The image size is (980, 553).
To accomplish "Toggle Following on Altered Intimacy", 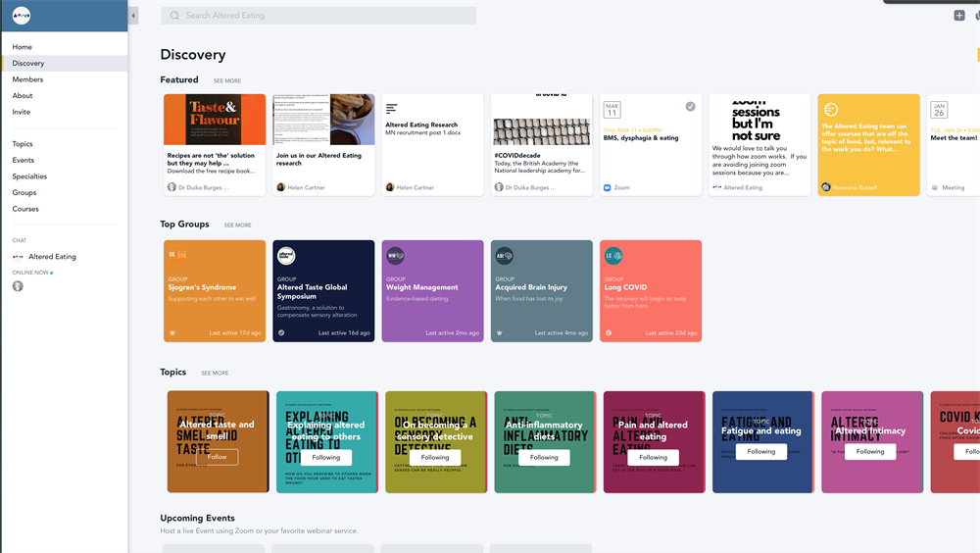I will [x=870, y=451].
